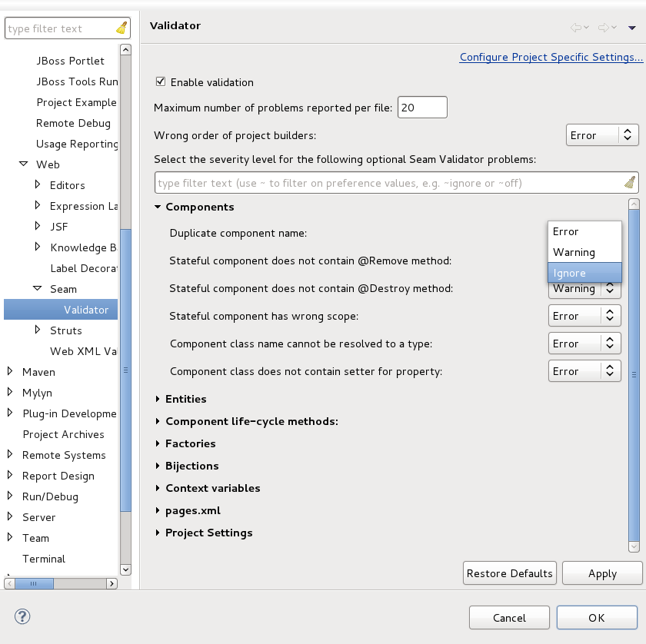The height and width of the screenshot is (644, 646).
Task: Click the tree vertical scrollbar up arrow
Action: (x=125, y=50)
